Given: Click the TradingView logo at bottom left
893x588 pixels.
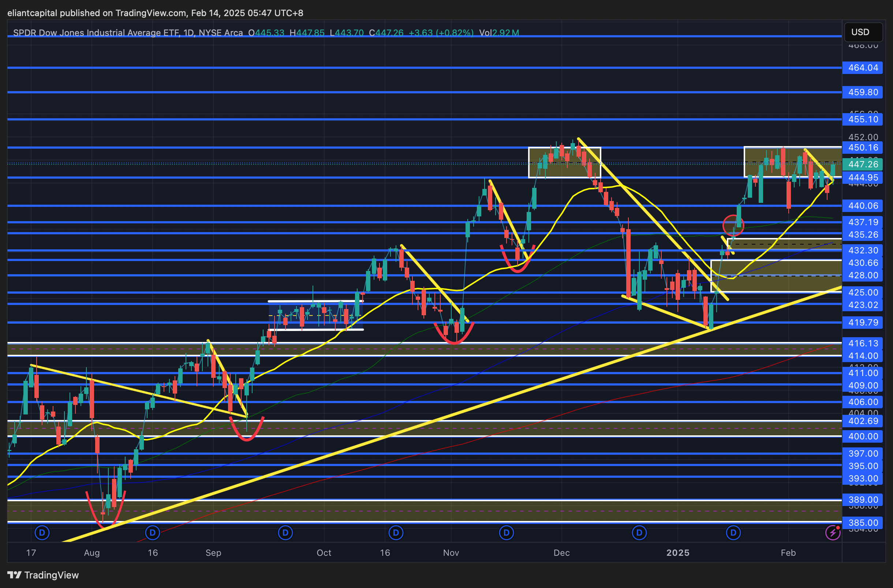Looking at the screenshot, I should coord(14,575).
